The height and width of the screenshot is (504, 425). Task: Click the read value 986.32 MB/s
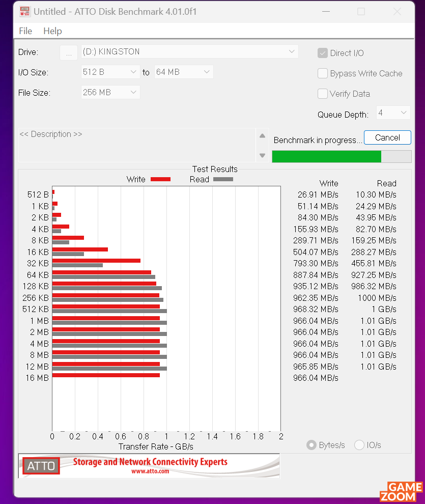[374, 287]
